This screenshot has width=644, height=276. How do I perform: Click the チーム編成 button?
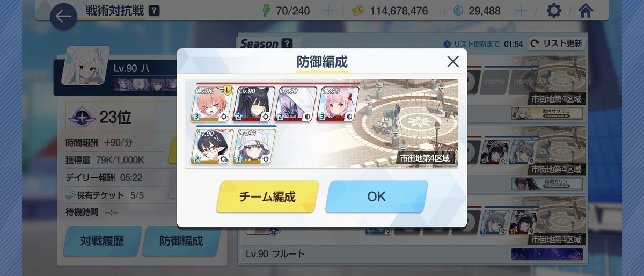click(267, 197)
